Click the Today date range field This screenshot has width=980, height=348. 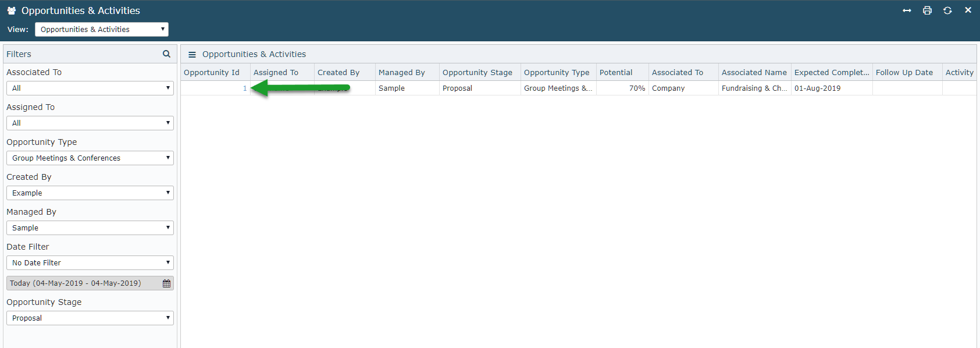point(81,283)
